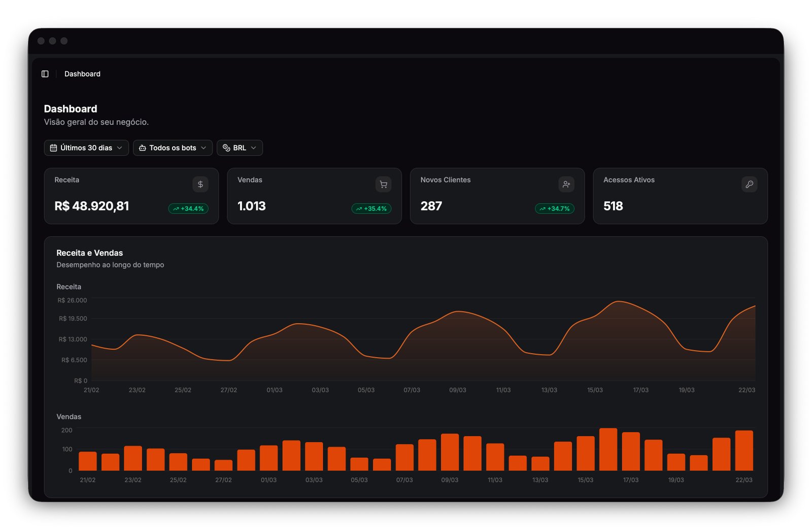The width and height of the screenshot is (812, 530).
Task: Toggle the sidebar panel icon
Action: coord(45,74)
